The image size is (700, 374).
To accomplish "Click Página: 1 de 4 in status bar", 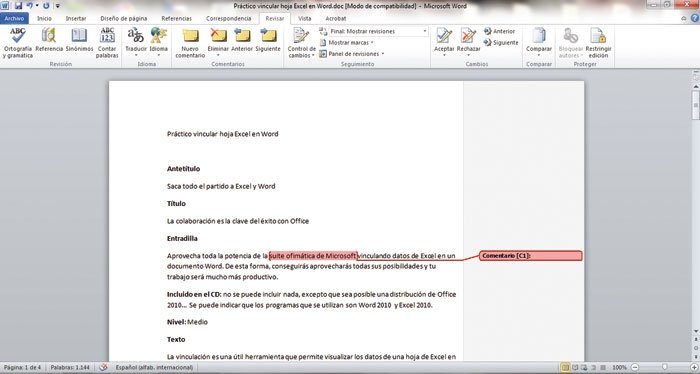I will pos(22,367).
